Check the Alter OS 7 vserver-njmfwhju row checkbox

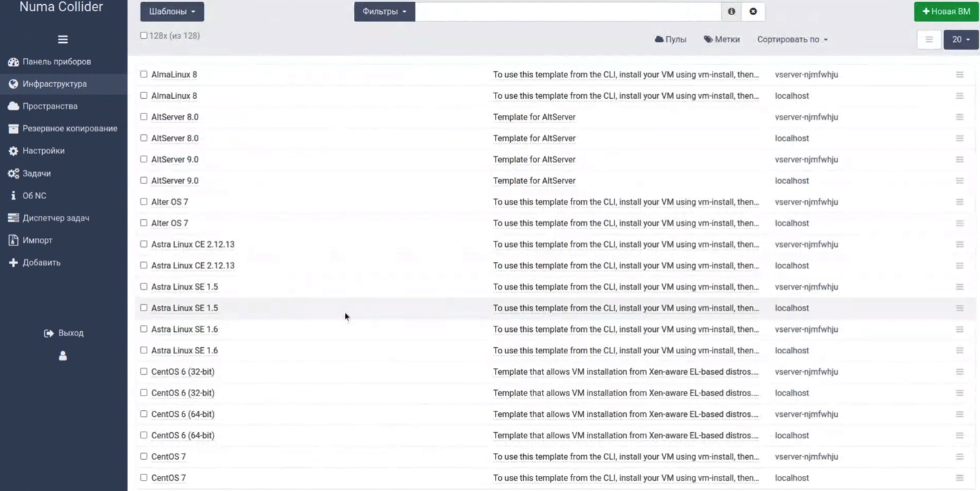144,202
